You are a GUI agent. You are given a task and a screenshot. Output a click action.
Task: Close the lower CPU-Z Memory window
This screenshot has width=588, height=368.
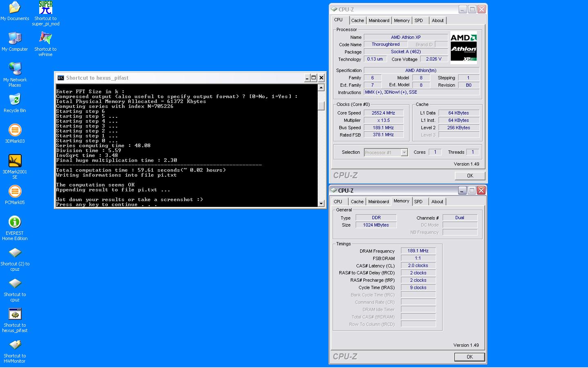click(x=481, y=190)
